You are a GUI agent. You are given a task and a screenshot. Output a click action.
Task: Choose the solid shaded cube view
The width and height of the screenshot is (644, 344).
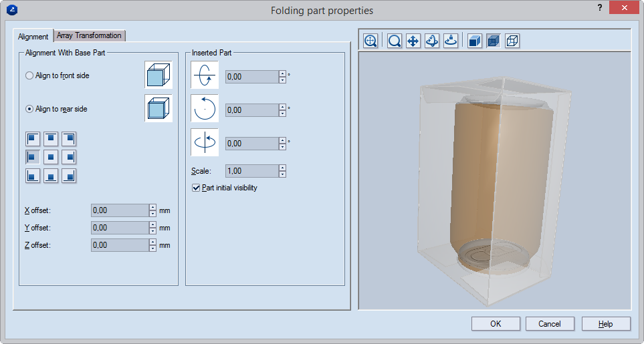[x=474, y=41]
